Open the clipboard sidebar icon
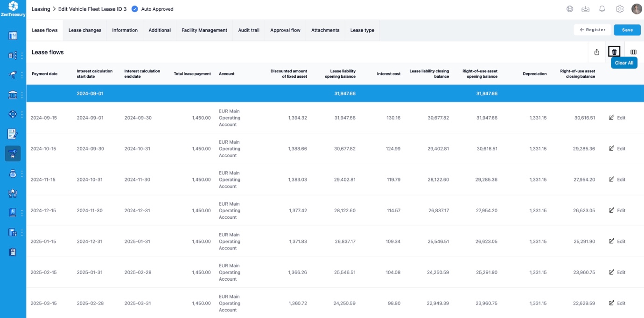 tap(13, 252)
